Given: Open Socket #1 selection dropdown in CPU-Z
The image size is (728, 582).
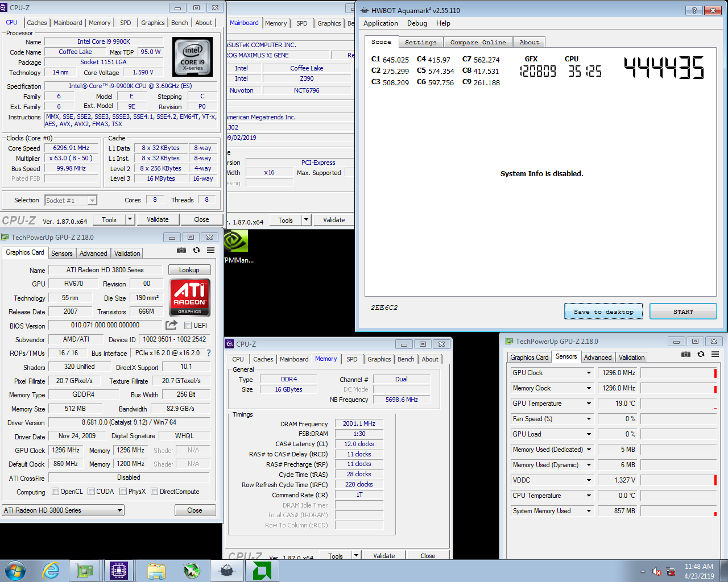Looking at the screenshot, I should (71, 200).
